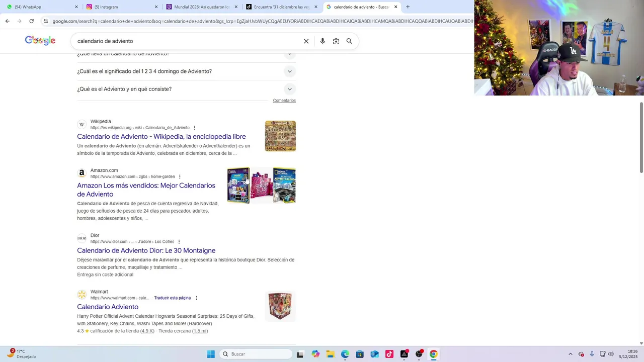Open 'Calendario de Adviento Dior: Le 30 Montaigne'
The height and width of the screenshot is (362, 644).
coord(146,250)
